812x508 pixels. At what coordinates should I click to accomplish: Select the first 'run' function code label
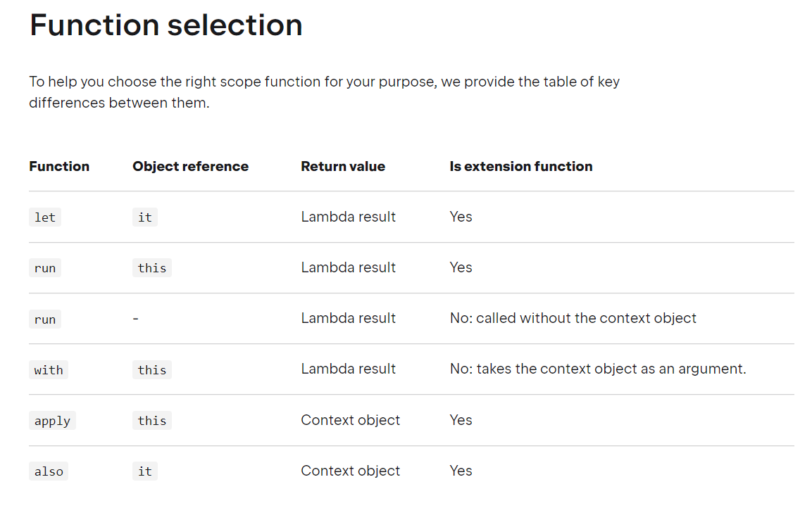(45, 268)
